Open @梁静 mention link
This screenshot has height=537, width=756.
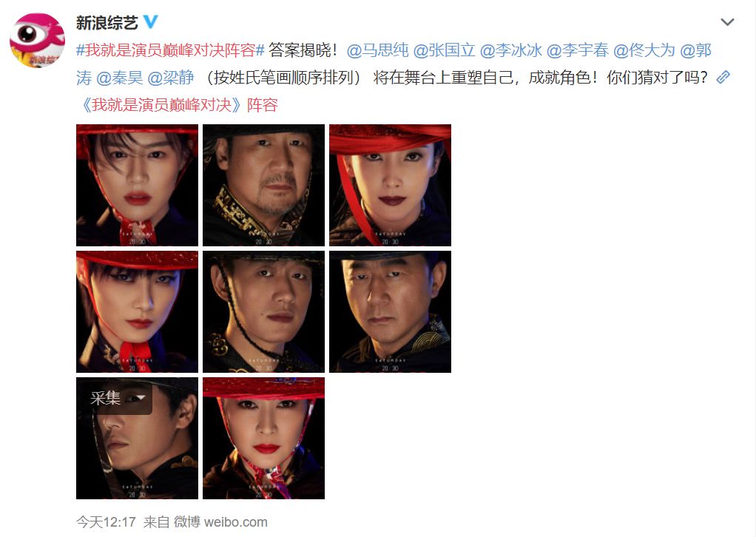(170, 77)
